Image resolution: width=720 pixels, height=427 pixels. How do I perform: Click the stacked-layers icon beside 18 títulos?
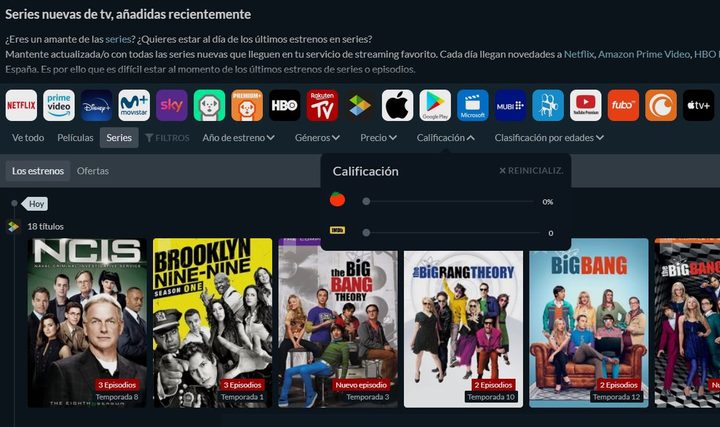[13, 226]
